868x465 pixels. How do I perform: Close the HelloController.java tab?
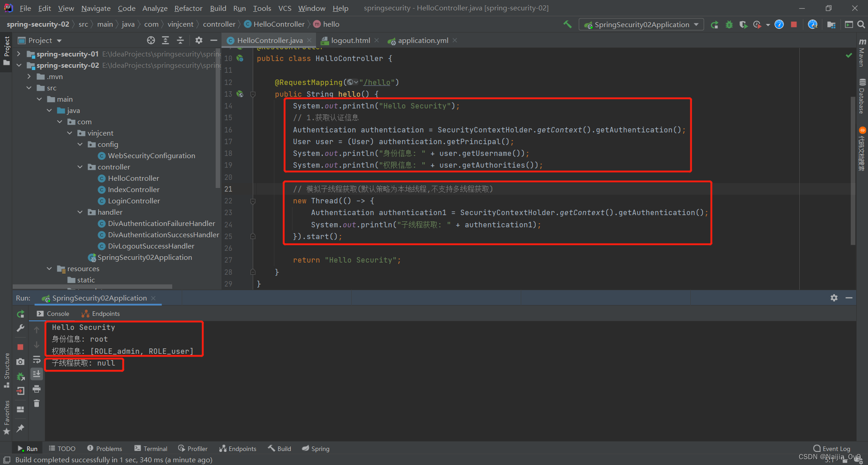(309, 41)
